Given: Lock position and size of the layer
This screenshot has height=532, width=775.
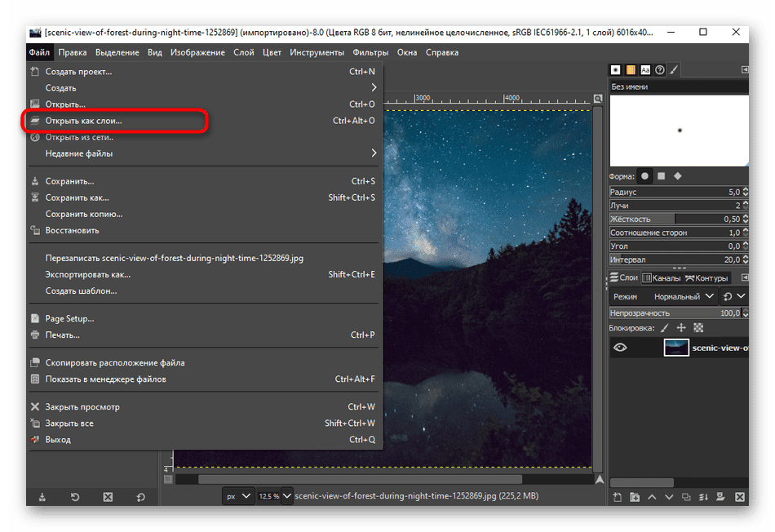Looking at the screenshot, I should click(681, 328).
